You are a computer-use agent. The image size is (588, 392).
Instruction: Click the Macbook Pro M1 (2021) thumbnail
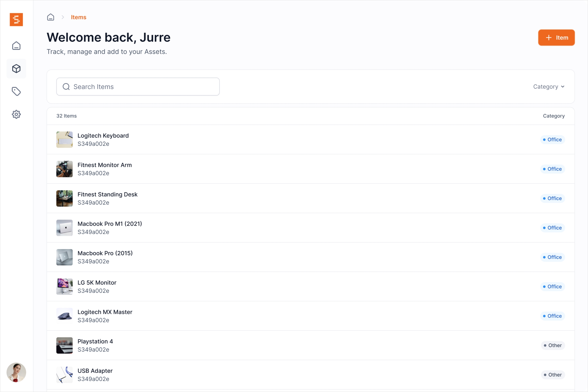(x=64, y=228)
